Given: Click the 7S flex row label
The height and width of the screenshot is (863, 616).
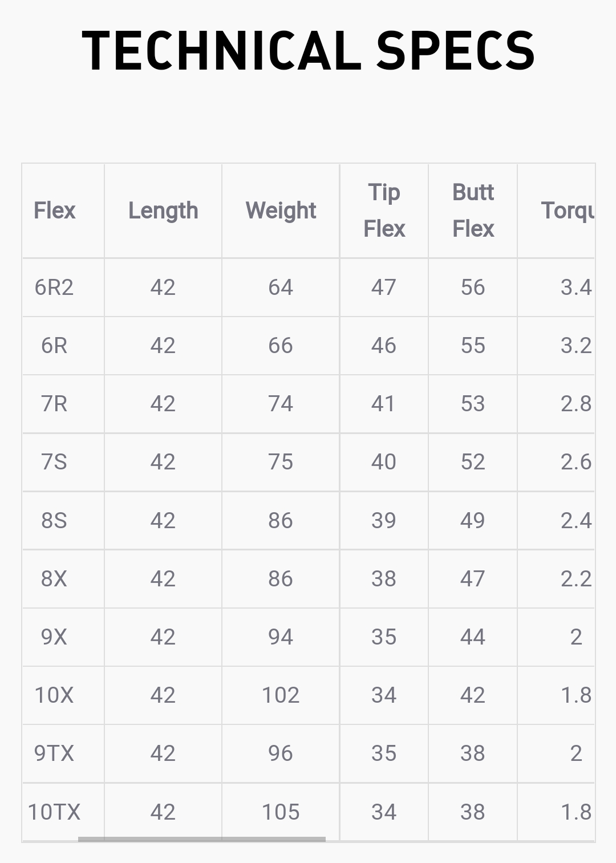Looking at the screenshot, I should [x=54, y=462].
